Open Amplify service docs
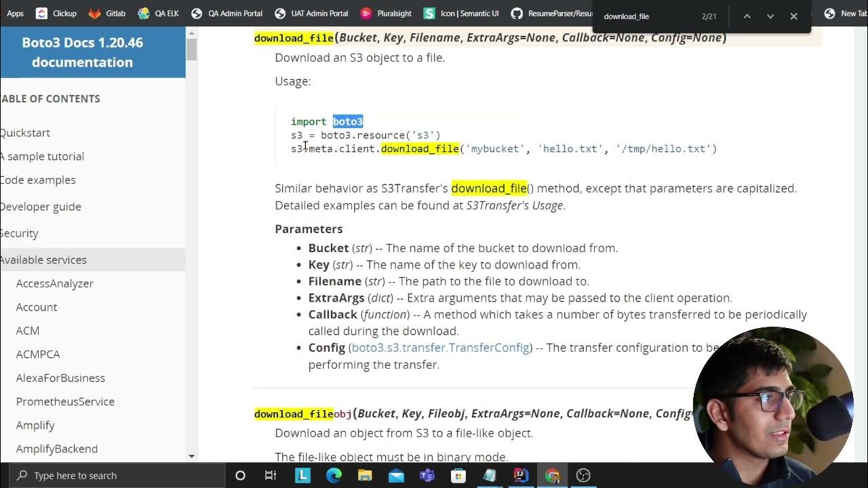The height and width of the screenshot is (488, 868). click(35, 426)
